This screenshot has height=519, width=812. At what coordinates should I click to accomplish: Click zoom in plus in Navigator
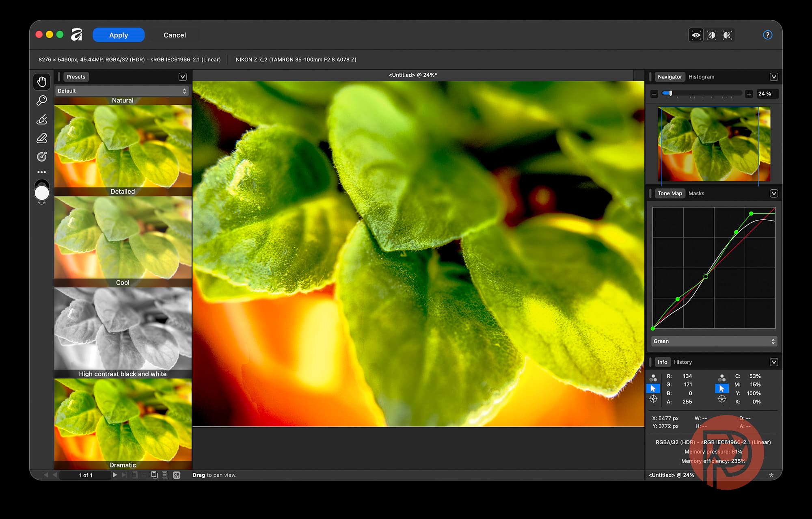tap(749, 94)
